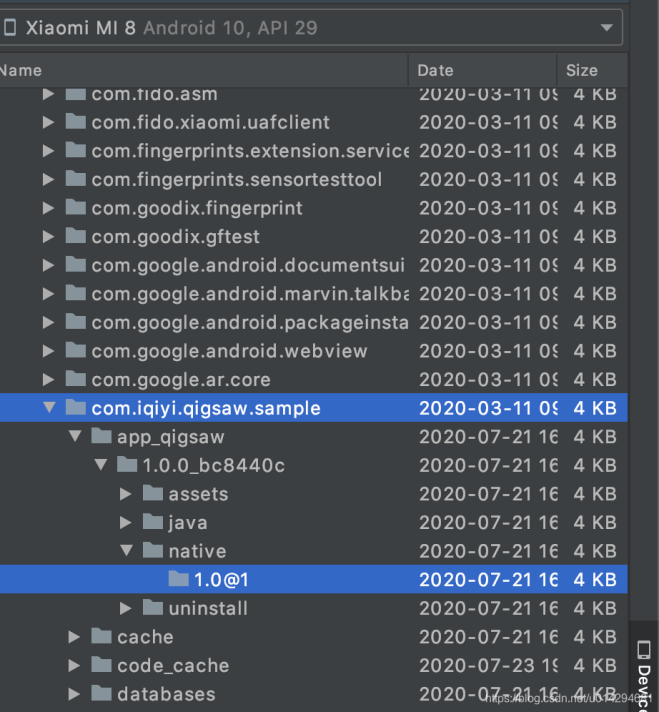Collapse the com.iqiyi.qigsaw.sample folder
659x712 pixels.
(49, 407)
